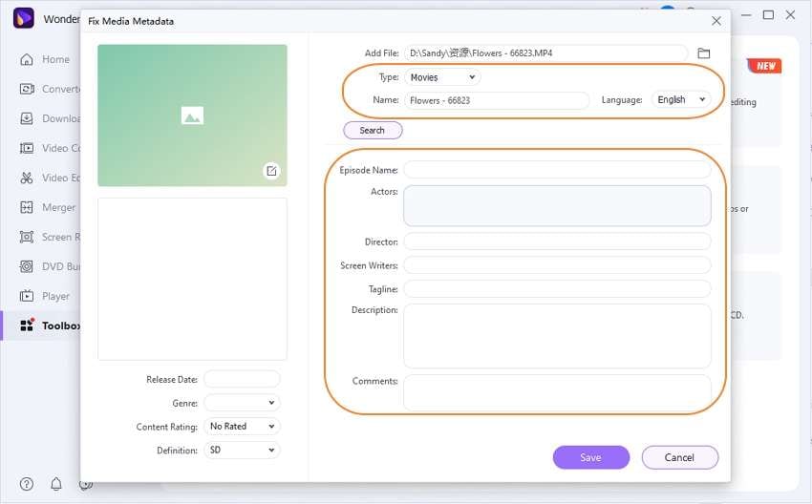Open the Language dropdown showing English
The width and height of the screenshot is (812, 504).
(x=681, y=99)
